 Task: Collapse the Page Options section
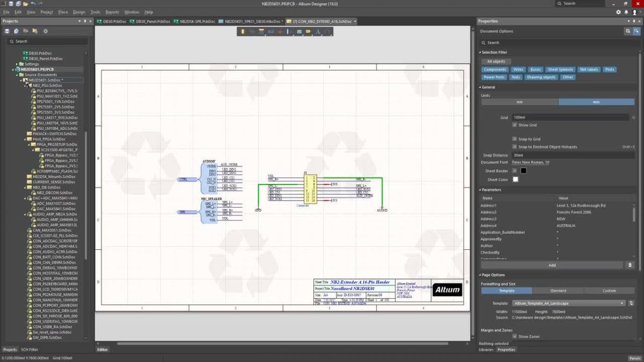(x=480, y=275)
